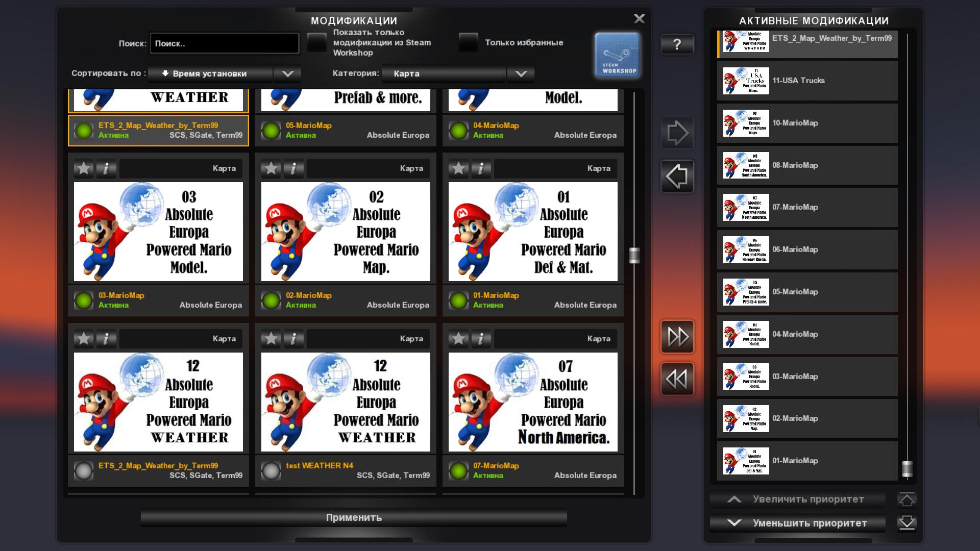
Task: Expand the category Карта dropdown arrow
Action: point(521,73)
